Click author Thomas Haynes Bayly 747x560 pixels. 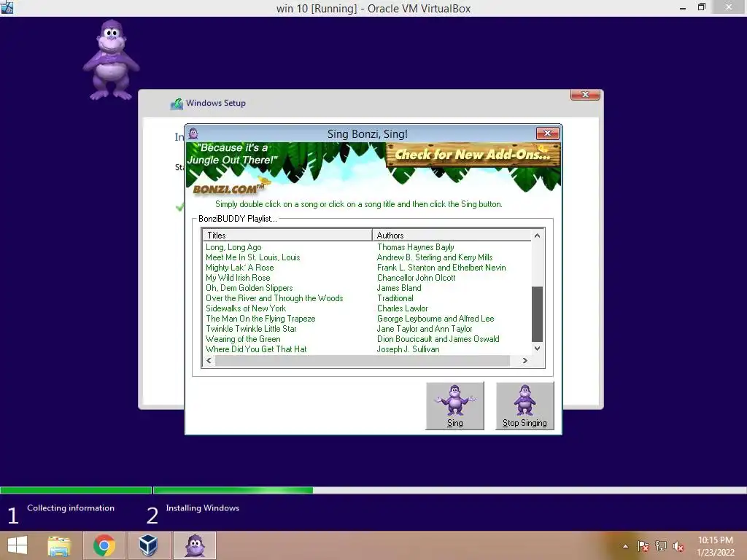point(415,247)
